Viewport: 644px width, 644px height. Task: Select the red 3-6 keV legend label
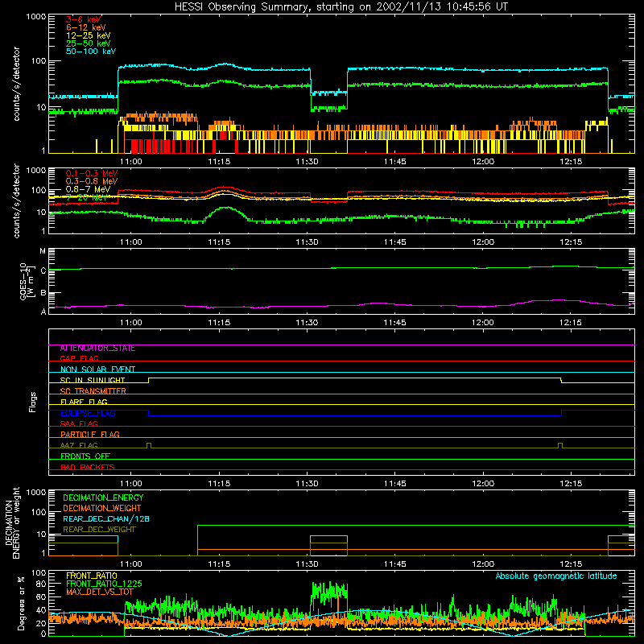84,19
